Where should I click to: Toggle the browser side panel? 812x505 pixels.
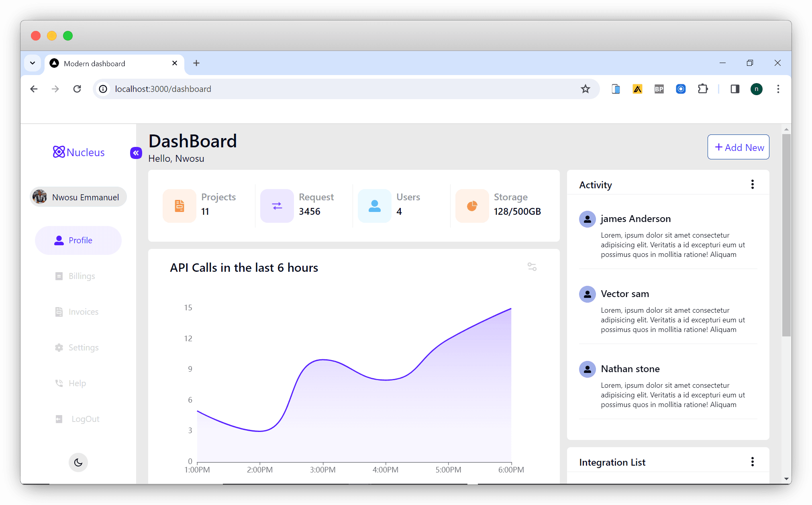(735, 89)
